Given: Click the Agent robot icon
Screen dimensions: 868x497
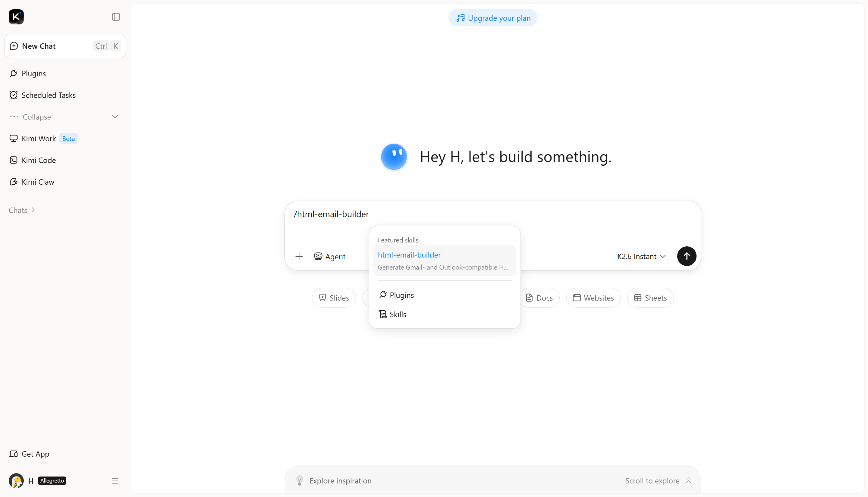Looking at the screenshot, I should click(x=318, y=256).
